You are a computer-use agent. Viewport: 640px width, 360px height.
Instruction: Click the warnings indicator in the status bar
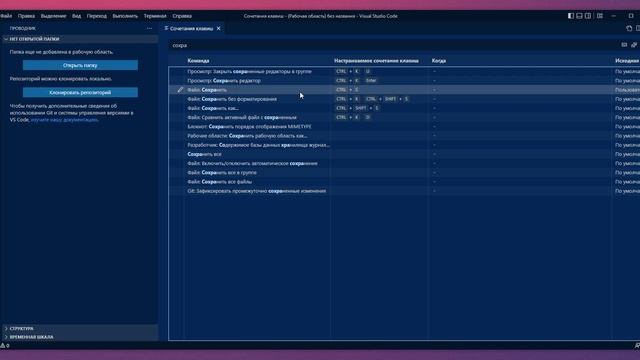coord(4,346)
